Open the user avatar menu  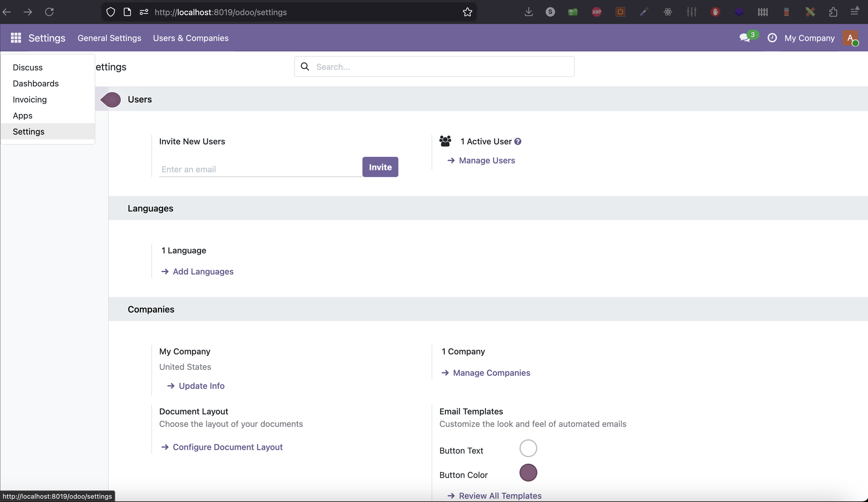pos(850,38)
